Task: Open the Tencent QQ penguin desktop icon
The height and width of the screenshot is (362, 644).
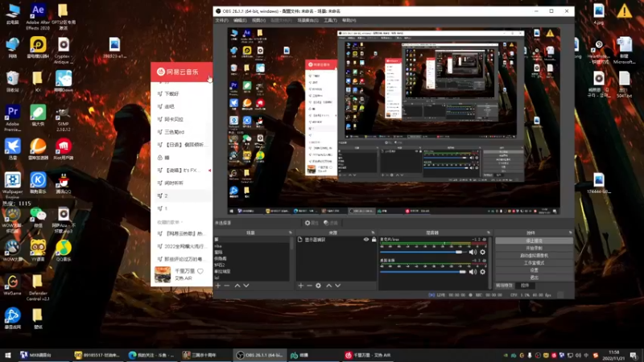Action: click(x=64, y=183)
